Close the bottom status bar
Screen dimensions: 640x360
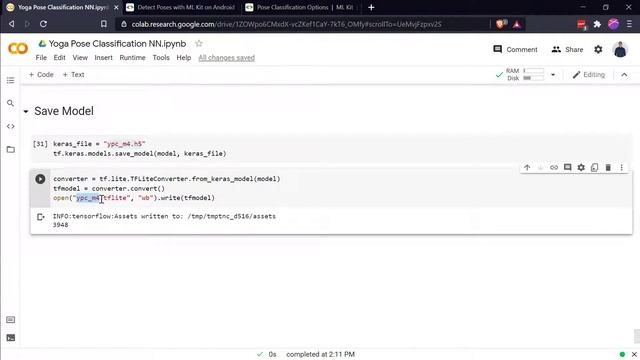click(x=634, y=354)
